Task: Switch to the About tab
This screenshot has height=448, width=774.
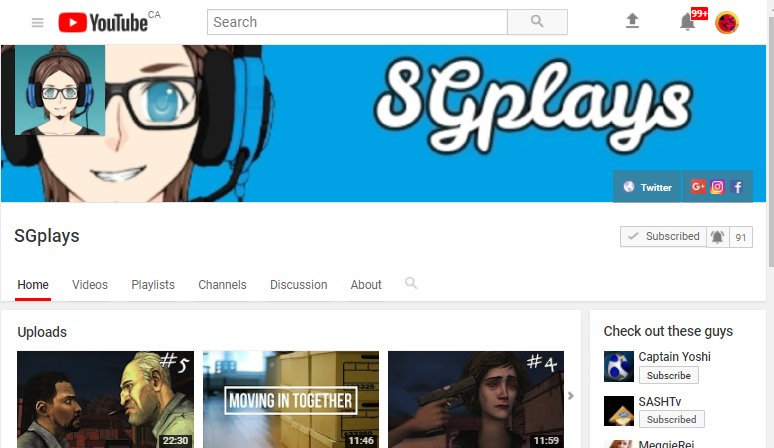Action: click(x=366, y=285)
